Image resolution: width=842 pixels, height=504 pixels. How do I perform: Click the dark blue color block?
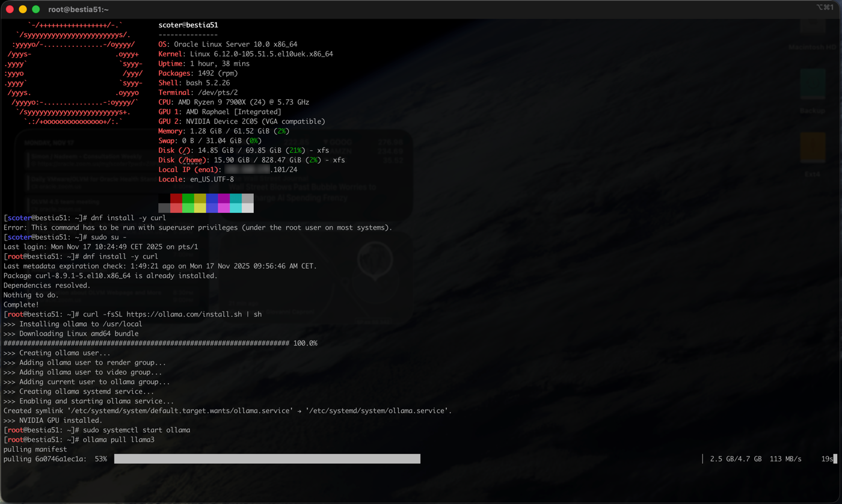(x=212, y=198)
